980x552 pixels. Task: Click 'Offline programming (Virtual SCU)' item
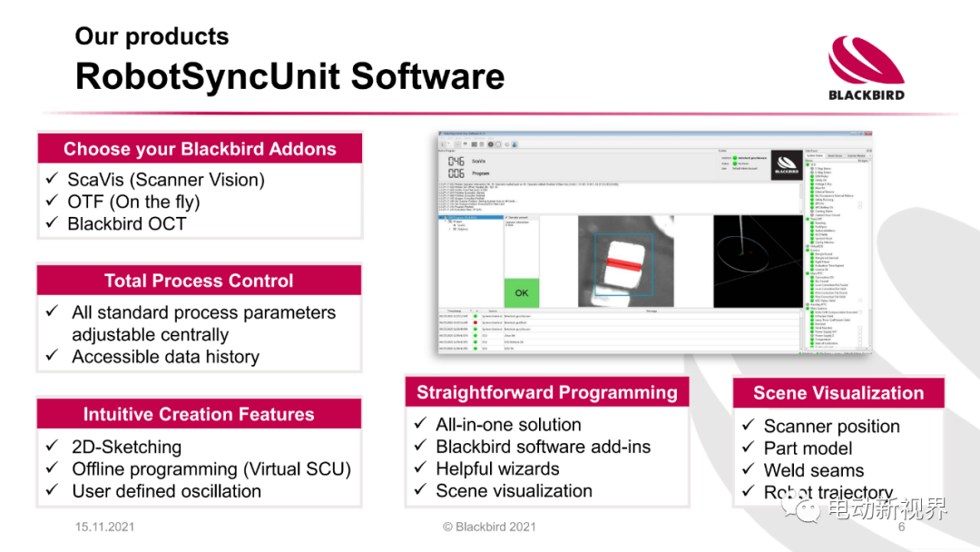[211, 468]
